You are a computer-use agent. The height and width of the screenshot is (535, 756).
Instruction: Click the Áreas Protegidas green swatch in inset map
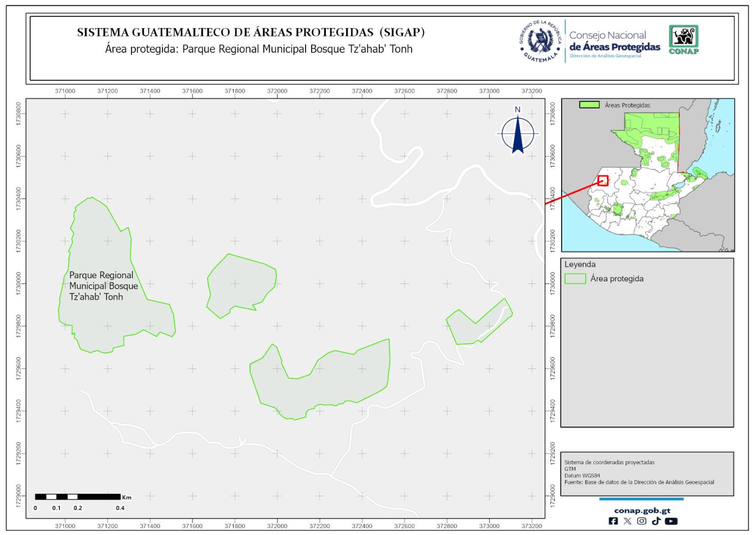coord(589,105)
